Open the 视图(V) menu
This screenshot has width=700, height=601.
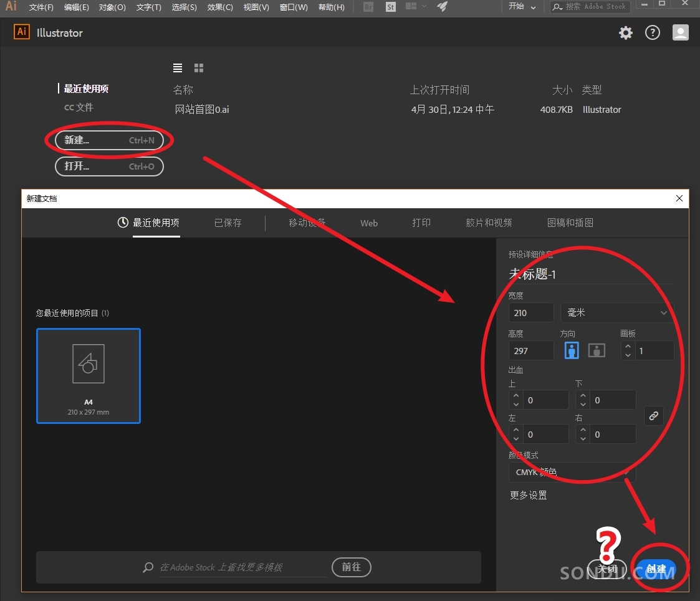pyautogui.click(x=256, y=7)
